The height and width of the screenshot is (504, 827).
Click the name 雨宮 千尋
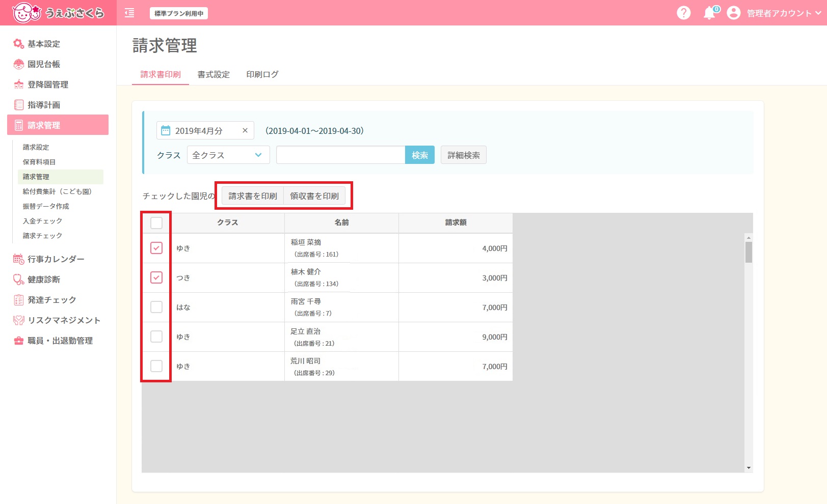[306, 301]
